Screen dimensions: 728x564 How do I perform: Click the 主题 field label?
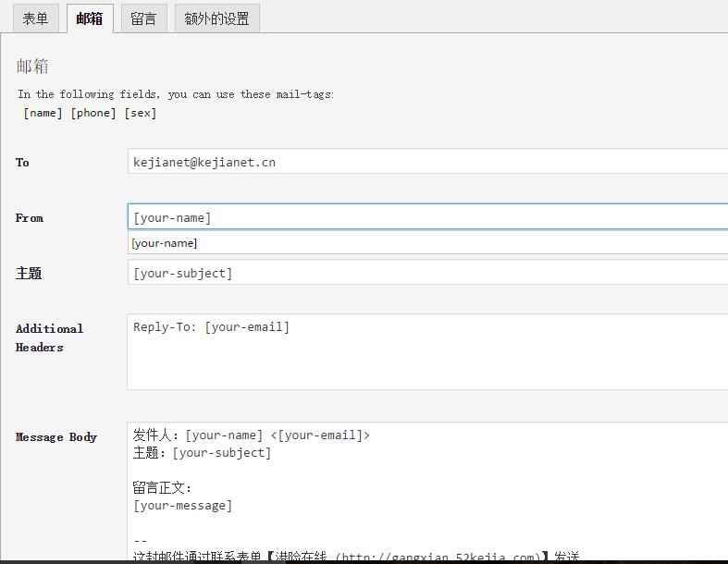(29, 274)
